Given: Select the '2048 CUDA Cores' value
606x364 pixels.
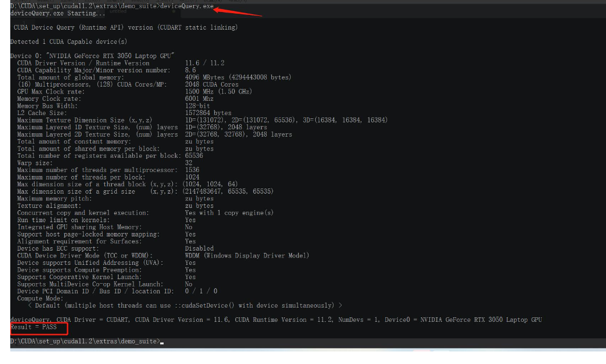Looking at the screenshot, I should click(212, 84).
